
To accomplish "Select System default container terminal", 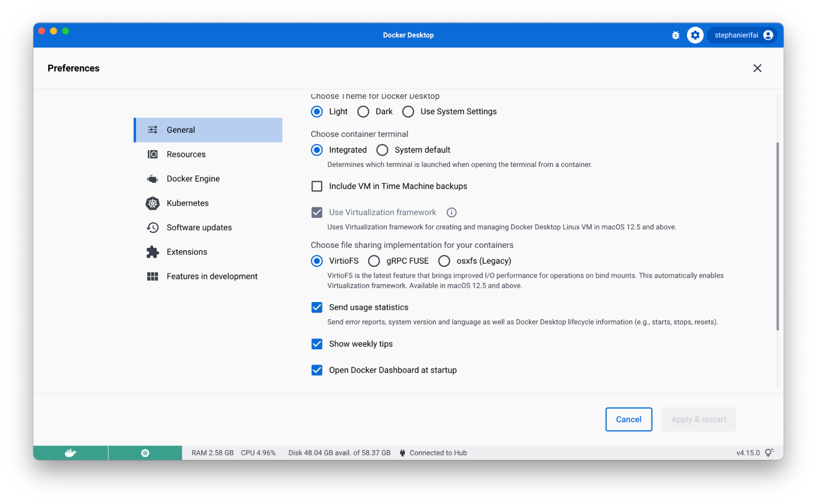I will (x=382, y=149).
